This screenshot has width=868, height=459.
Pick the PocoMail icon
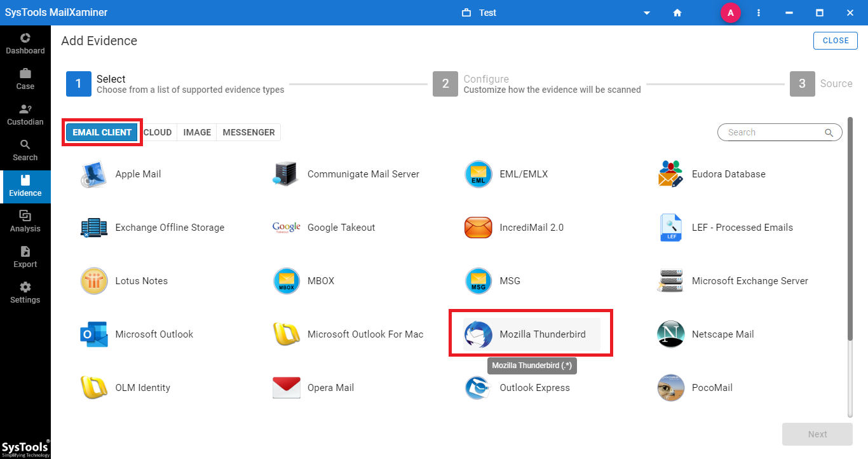click(x=670, y=388)
